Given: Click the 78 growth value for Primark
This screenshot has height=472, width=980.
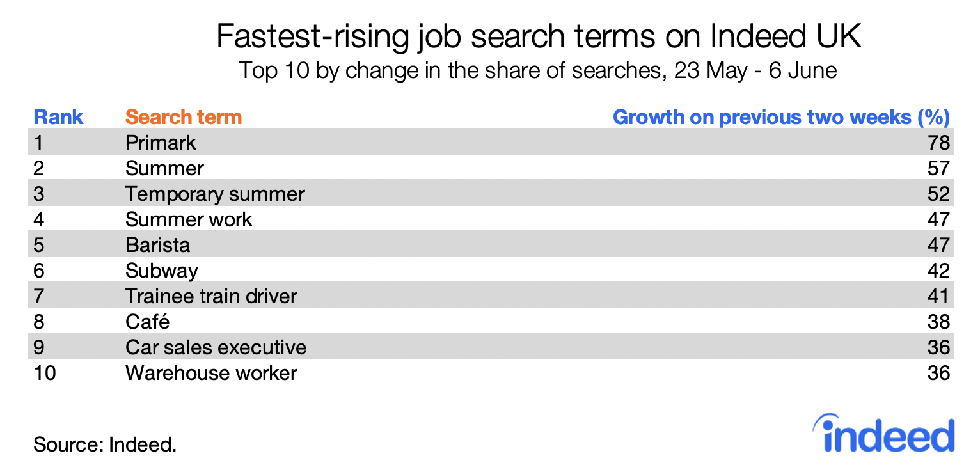Looking at the screenshot, I should [938, 143].
